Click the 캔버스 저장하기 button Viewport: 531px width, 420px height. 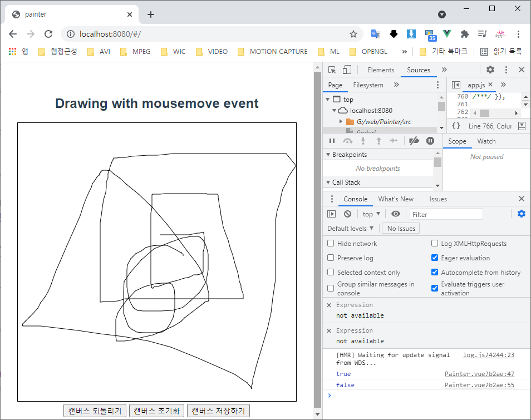click(x=218, y=411)
